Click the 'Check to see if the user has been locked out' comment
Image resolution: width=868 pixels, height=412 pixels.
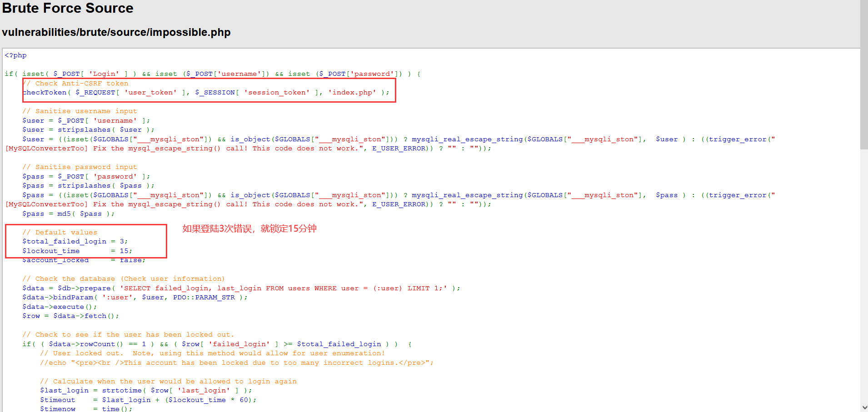(x=128, y=335)
